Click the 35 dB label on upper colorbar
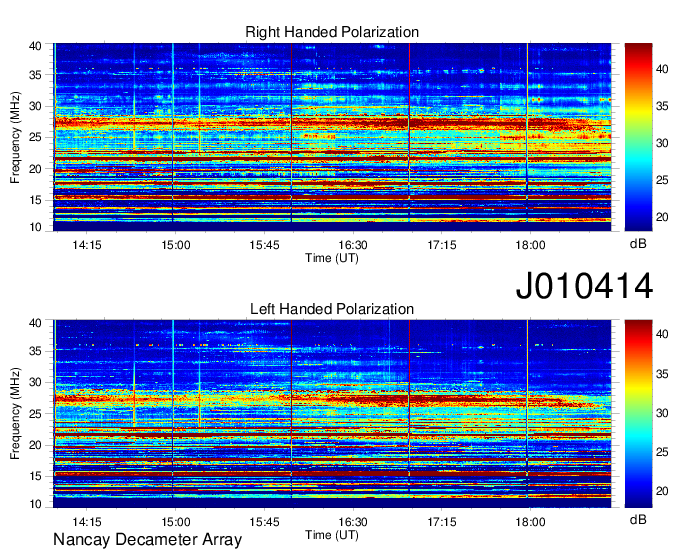Viewport: 680px width, 552px height. pos(662,106)
